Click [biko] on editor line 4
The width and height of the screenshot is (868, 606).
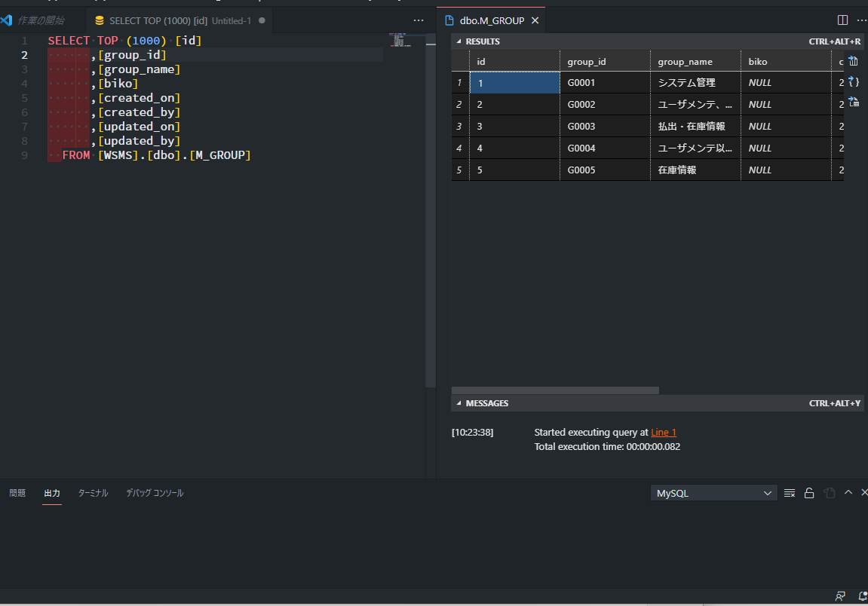click(x=118, y=84)
